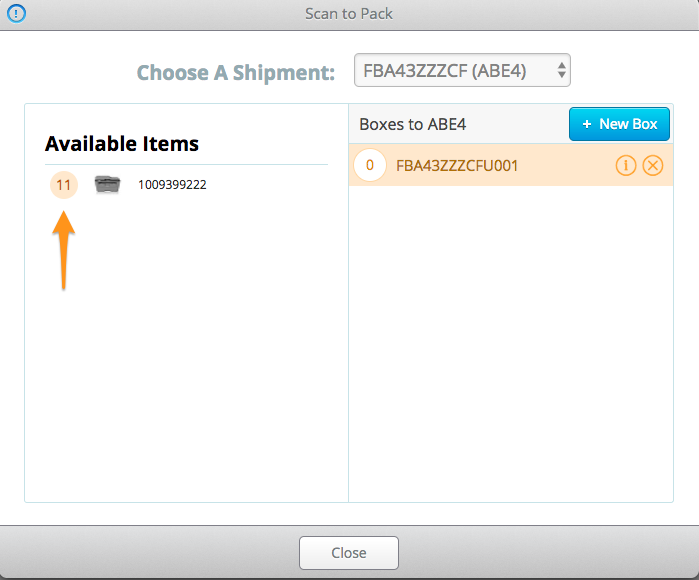Close the Scan to Pack dialog
The height and width of the screenshot is (580, 699).
[349, 553]
